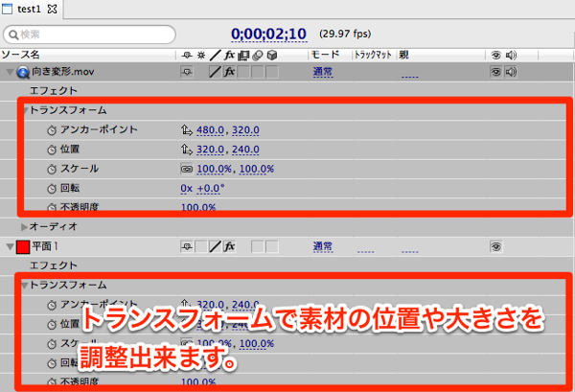Toggle fx switch on 平面 1 layer
The height and width of the screenshot is (392, 575).
(230, 246)
